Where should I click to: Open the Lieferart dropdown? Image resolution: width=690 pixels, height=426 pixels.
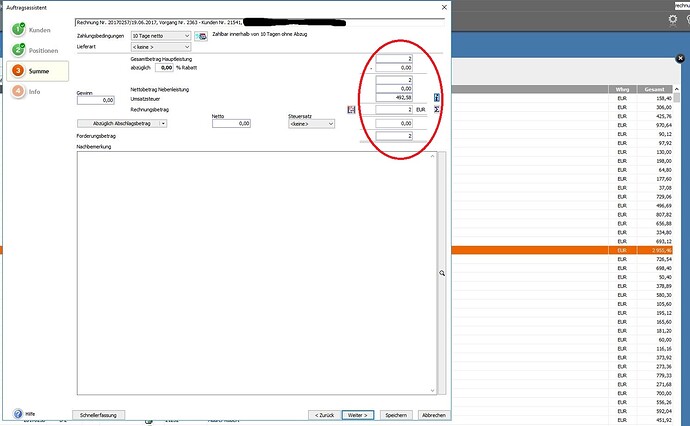[x=161, y=47]
